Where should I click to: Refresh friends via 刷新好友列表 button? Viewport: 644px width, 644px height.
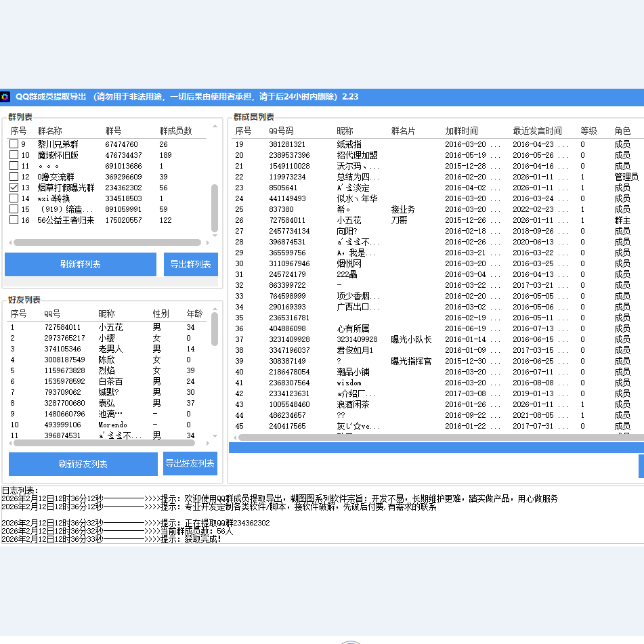tap(83, 464)
